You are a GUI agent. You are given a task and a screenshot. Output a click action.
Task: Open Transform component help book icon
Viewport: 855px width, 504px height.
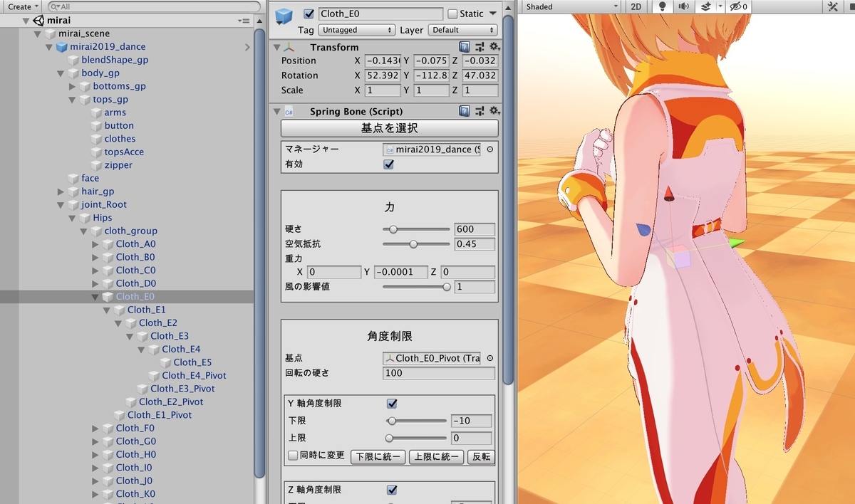465,47
